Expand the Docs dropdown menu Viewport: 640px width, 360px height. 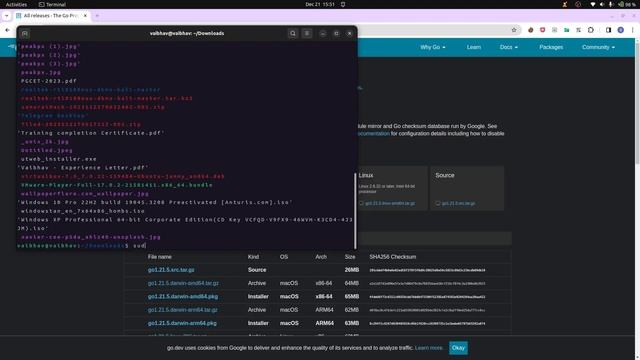(x=509, y=47)
